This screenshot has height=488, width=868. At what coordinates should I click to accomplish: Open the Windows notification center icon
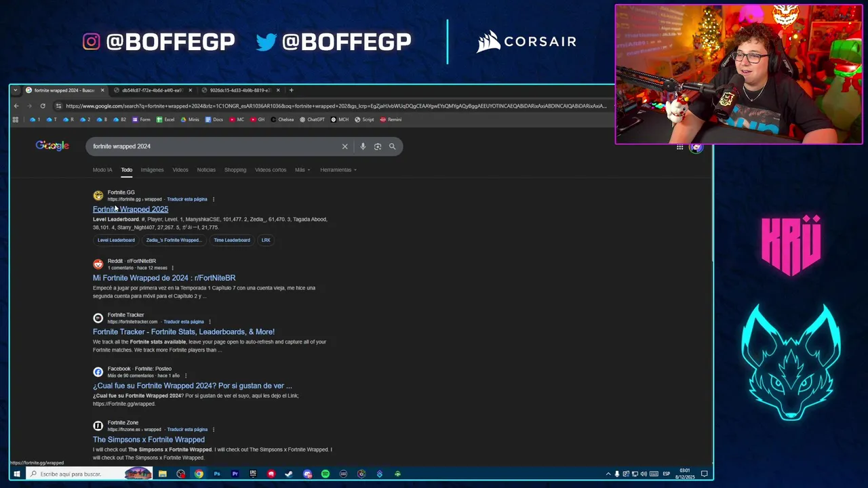(705, 474)
